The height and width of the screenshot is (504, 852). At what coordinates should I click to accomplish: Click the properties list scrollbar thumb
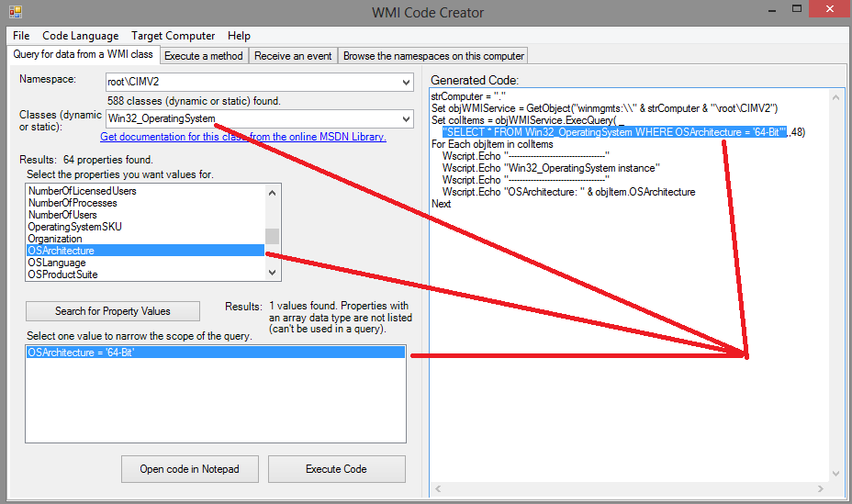tap(273, 236)
